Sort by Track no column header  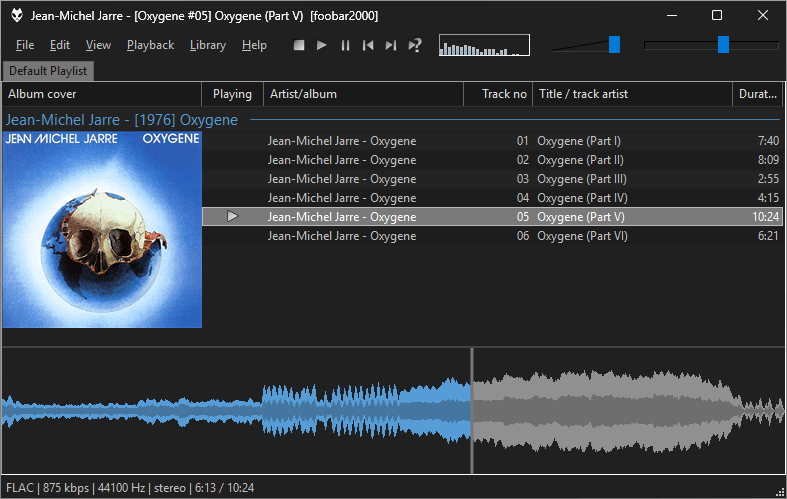coord(498,94)
